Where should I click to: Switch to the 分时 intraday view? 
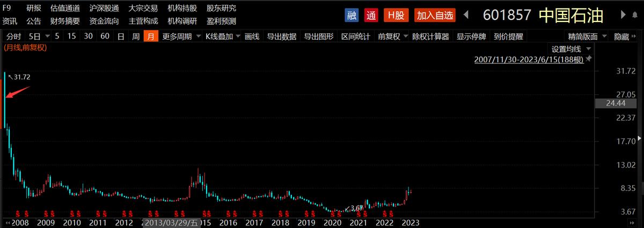pyautogui.click(x=14, y=37)
